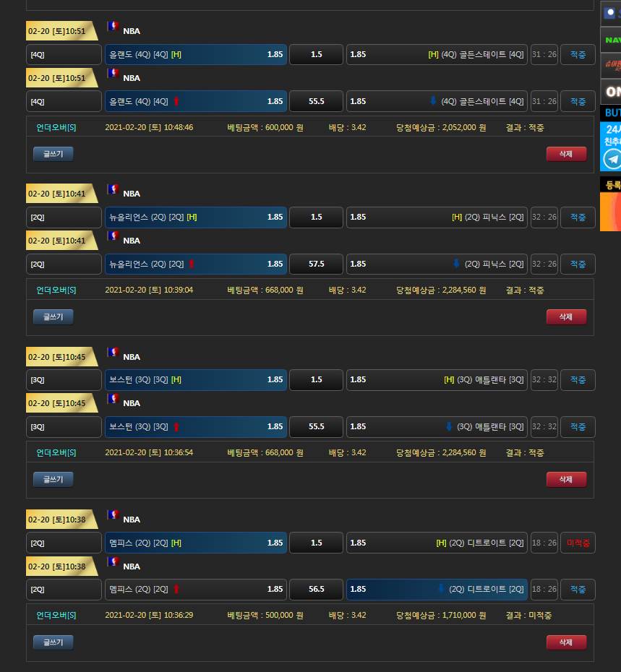
Task: Click the red 미적중 result on 멤피스 handicap row
Action: click(578, 543)
